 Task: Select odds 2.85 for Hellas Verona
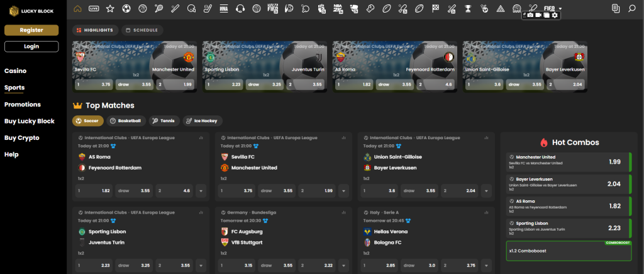[379, 266]
